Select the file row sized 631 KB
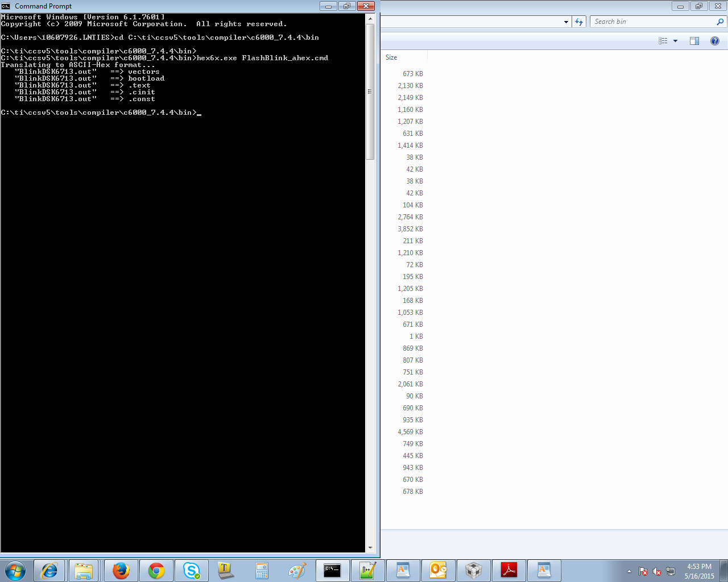Image resolution: width=728 pixels, height=582 pixels. [412, 134]
